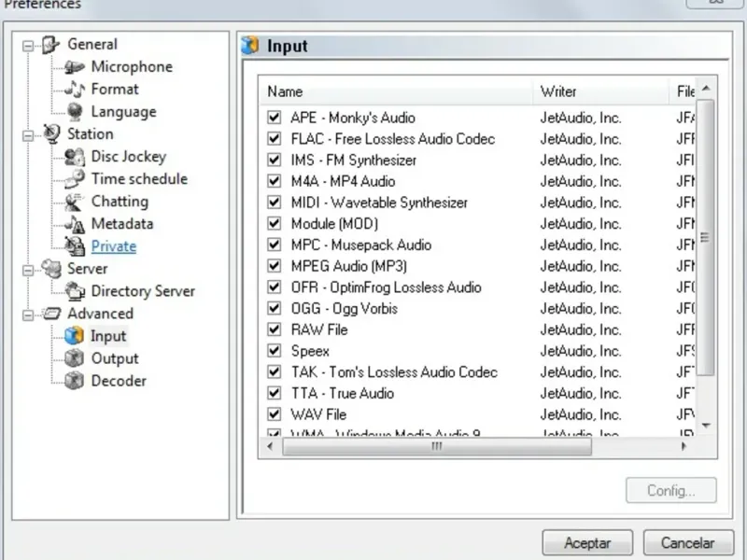
Task: Toggle OFR - OptimFrog Lossless Audio checkbox
Action: click(274, 287)
